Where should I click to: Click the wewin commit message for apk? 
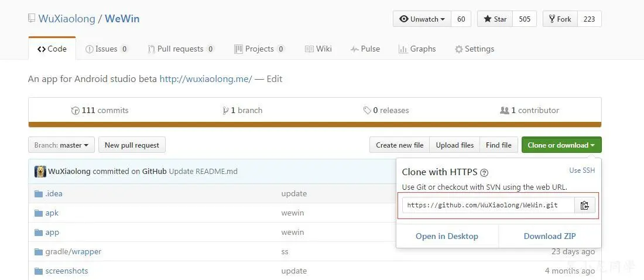(x=293, y=213)
